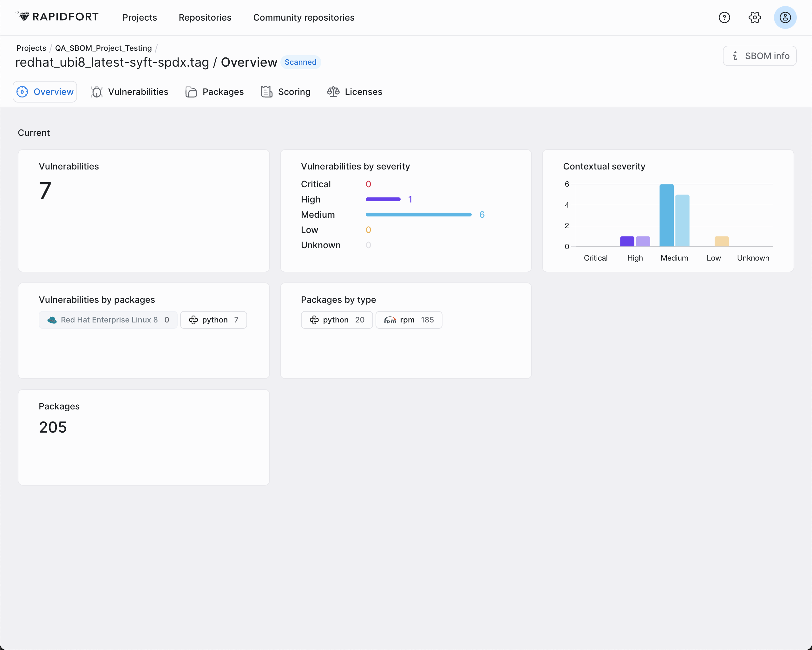This screenshot has height=650, width=812.
Task: Click the info icon in SBOM info button
Action: click(x=735, y=56)
